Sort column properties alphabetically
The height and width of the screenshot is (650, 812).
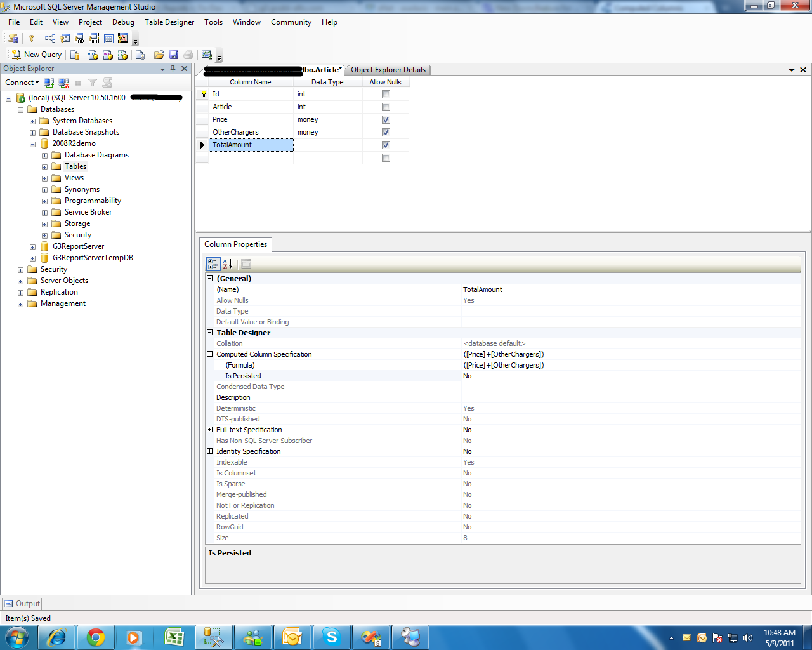point(226,263)
